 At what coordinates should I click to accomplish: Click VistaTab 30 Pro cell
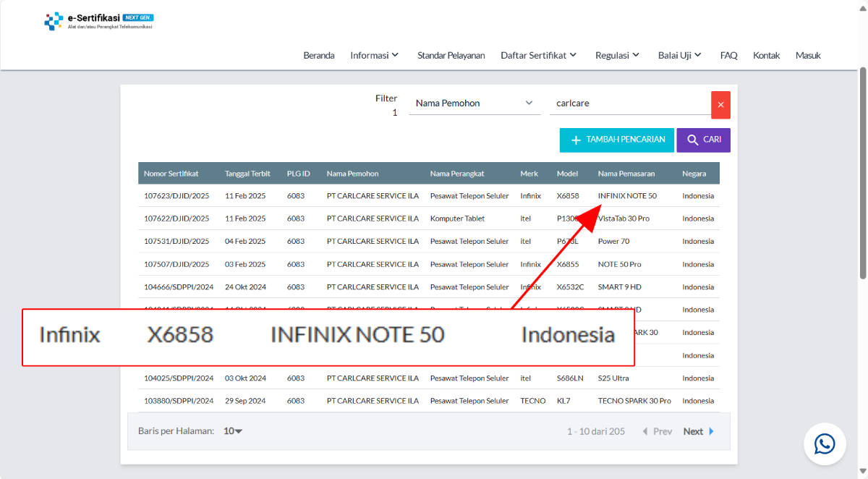pos(624,219)
